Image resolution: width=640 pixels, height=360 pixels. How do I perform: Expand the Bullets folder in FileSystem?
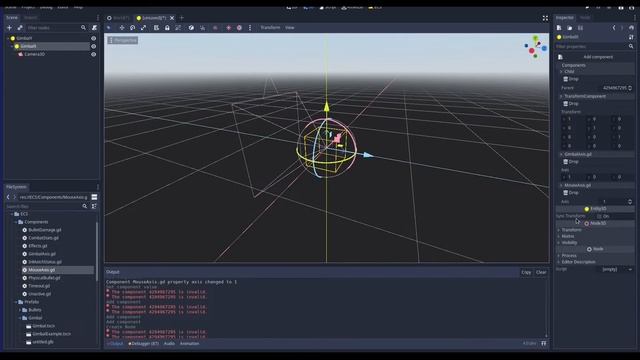click(20, 310)
